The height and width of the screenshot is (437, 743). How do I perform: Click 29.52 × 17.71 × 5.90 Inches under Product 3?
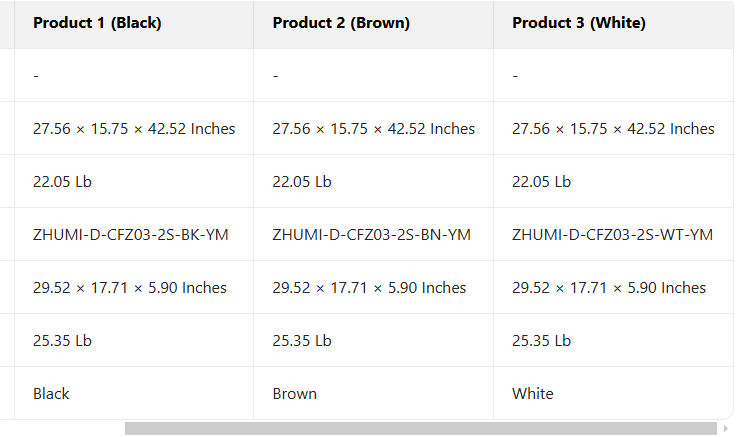click(x=609, y=288)
